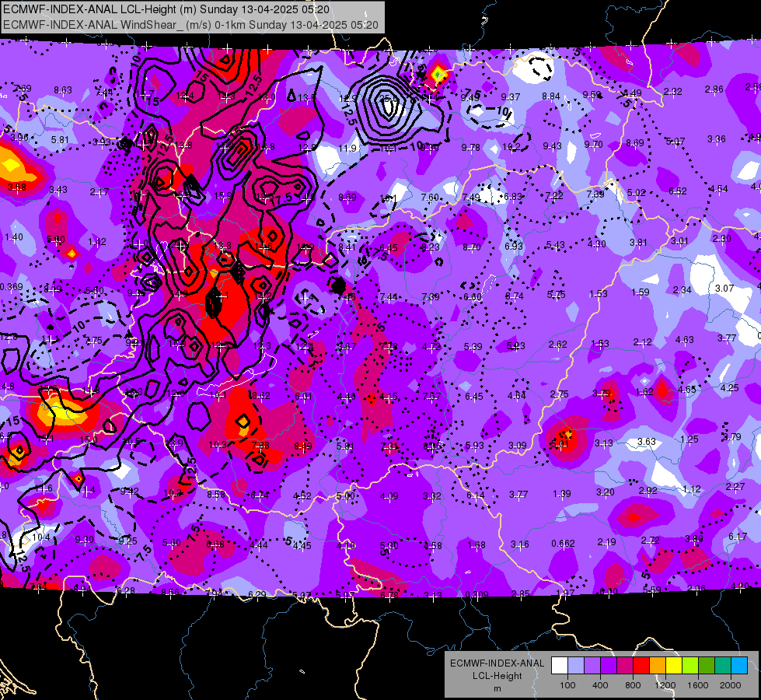Click the wind shear value 9.70
761x700 pixels.
[x=594, y=144]
